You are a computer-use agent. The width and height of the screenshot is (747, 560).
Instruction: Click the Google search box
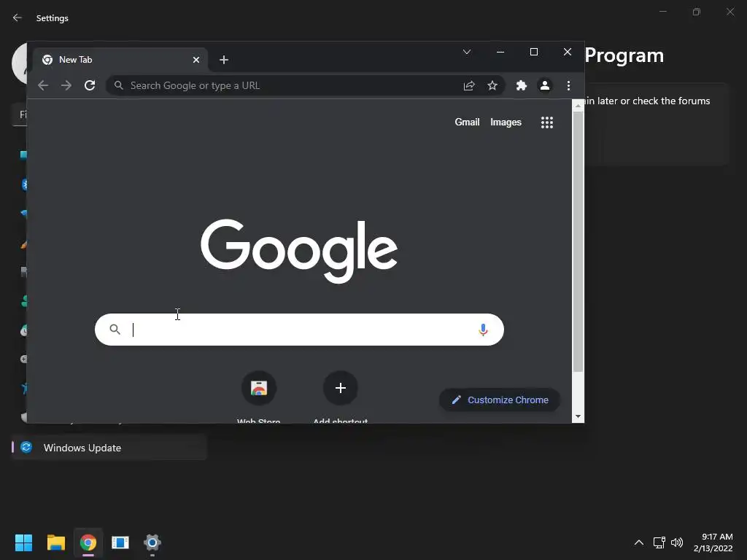(x=299, y=330)
